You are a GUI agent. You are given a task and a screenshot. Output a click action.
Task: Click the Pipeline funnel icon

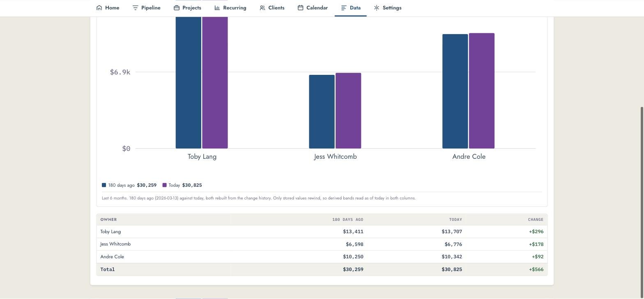pyautogui.click(x=135, y=8)
